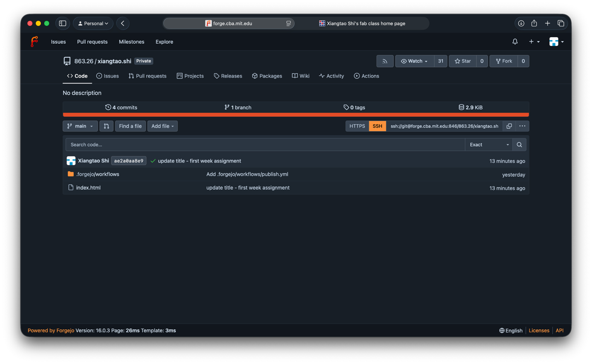
Task: Open the Releases tab
Action: coord(228,76)
